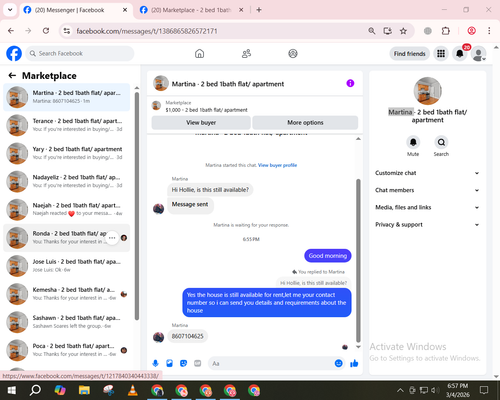This screenshot has width=500, height=400.
Task: Open Windows taskbar search
Action: coord(35,390)
